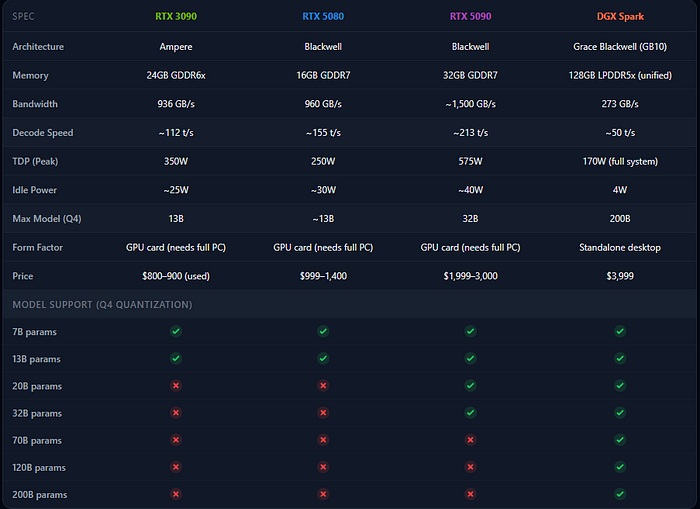Click the red X for 70B params under RTX 5090
The height and width of the screenshot is (509, 700).
(x=470, y=439)
